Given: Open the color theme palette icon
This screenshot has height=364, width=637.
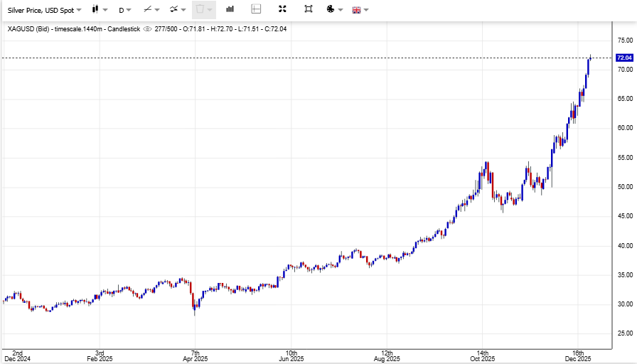Looking at the screenshot, I should [x=331, y=9].
